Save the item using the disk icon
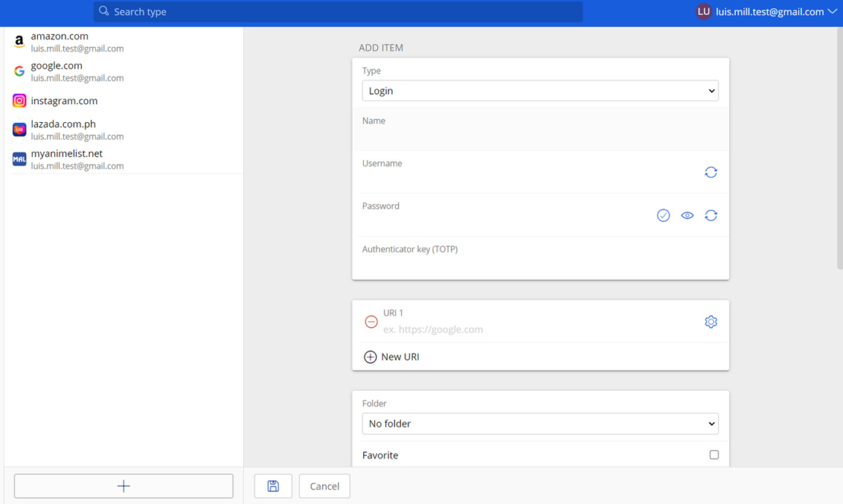This screenshot has width=843, height=504. click(273, 486)
